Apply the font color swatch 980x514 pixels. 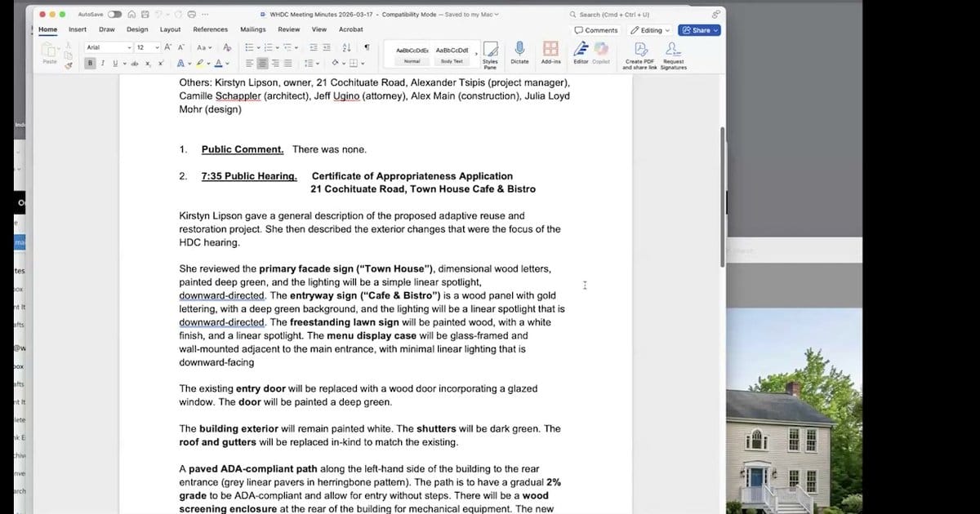(218, 64)
